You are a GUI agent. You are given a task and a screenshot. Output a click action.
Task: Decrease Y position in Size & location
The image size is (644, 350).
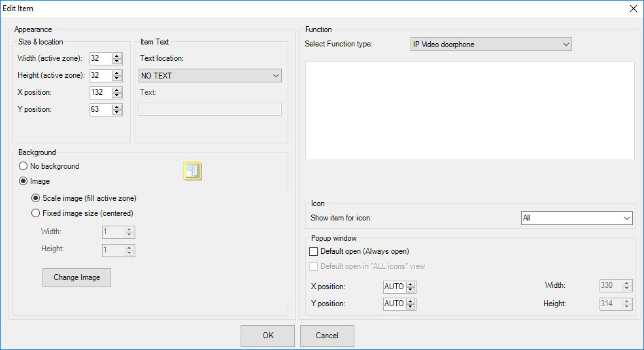(x=117, y=113)
